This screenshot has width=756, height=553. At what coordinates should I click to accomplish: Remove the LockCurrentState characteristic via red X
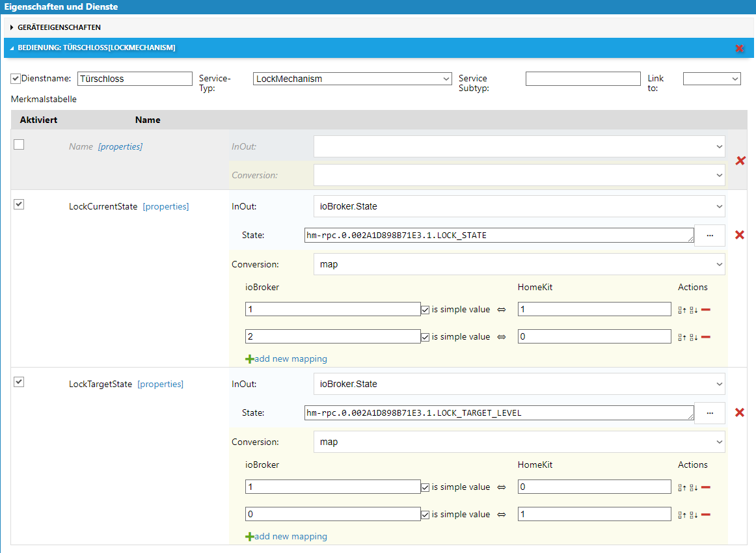pos(739,235)
